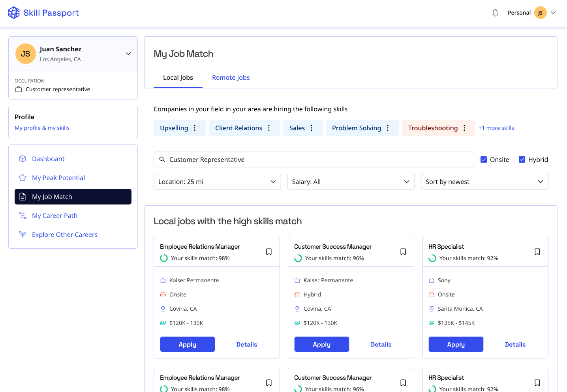567x392 pixels.
Task: Expand the Juan Sanchez profile chevron
Action: (128, 54)
